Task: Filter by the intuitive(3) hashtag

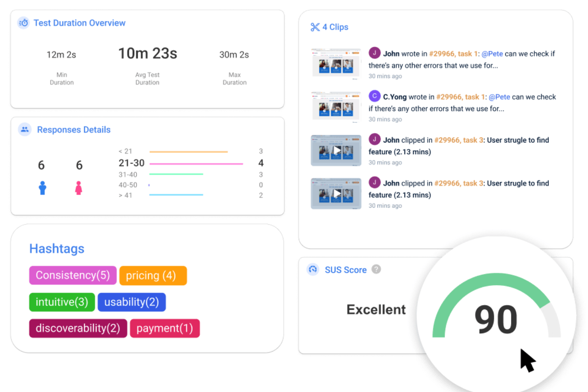Action: [x=62, y=302]
